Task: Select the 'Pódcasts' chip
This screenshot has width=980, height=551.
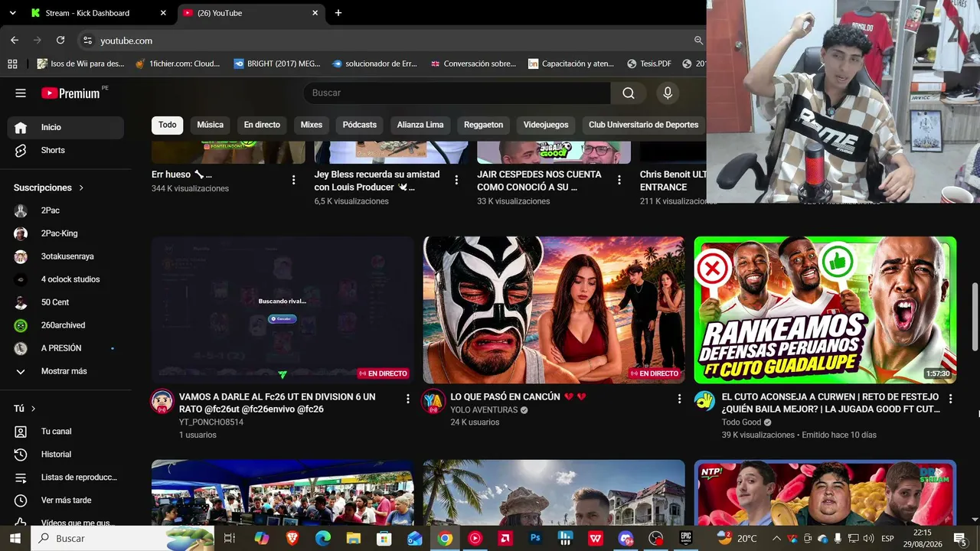Action: [x=360, y=125]
